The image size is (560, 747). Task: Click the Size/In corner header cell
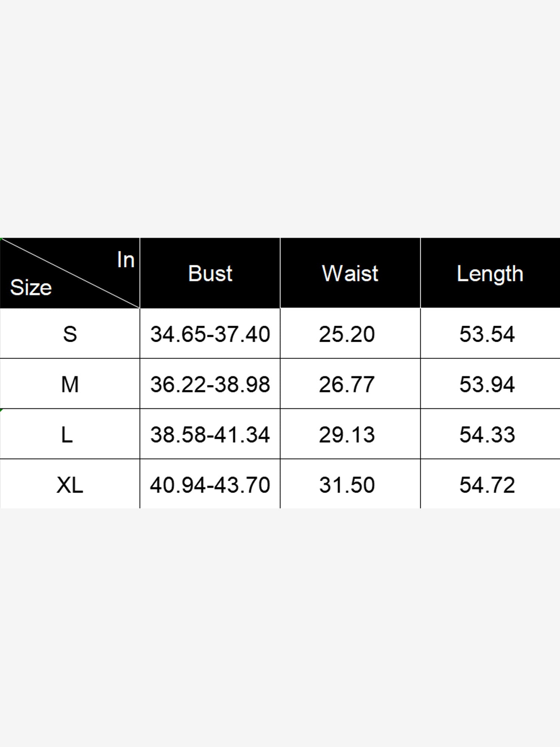click(x=70, y=273)
